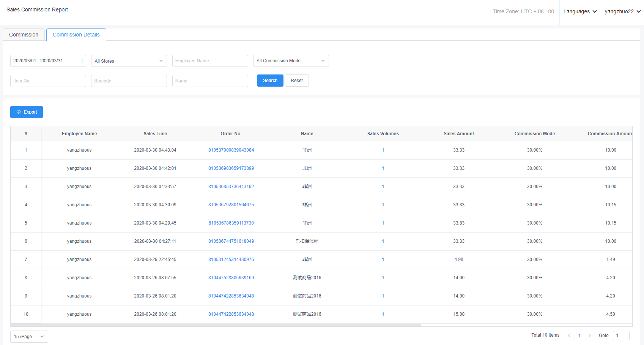
Task: Switch to the Commission tab
Action: [x=24, y=35]
